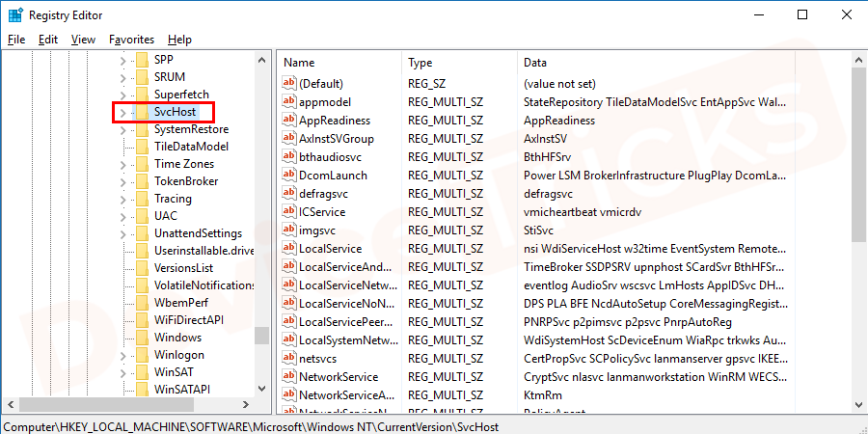Open the Edit menu
The width and height of the screenshot is (868, 434).
[x=48, y=40]
